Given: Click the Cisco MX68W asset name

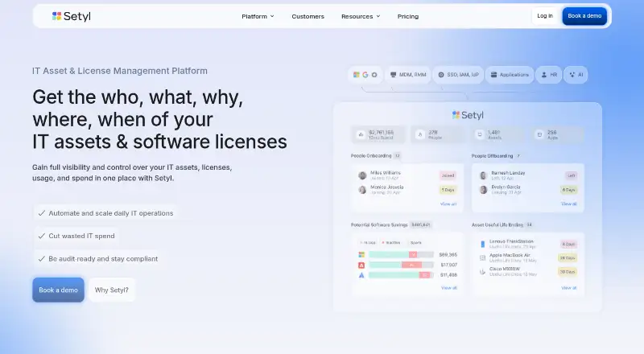Looking at the screenshot, I should point(505,269).
